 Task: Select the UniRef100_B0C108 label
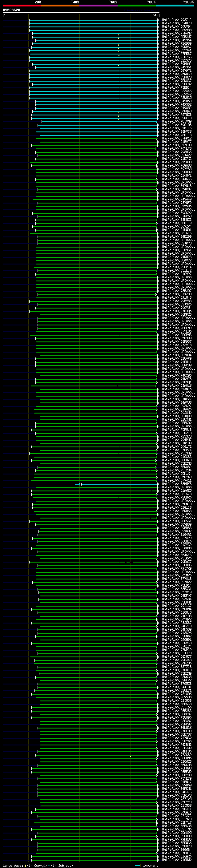(177, 125)
